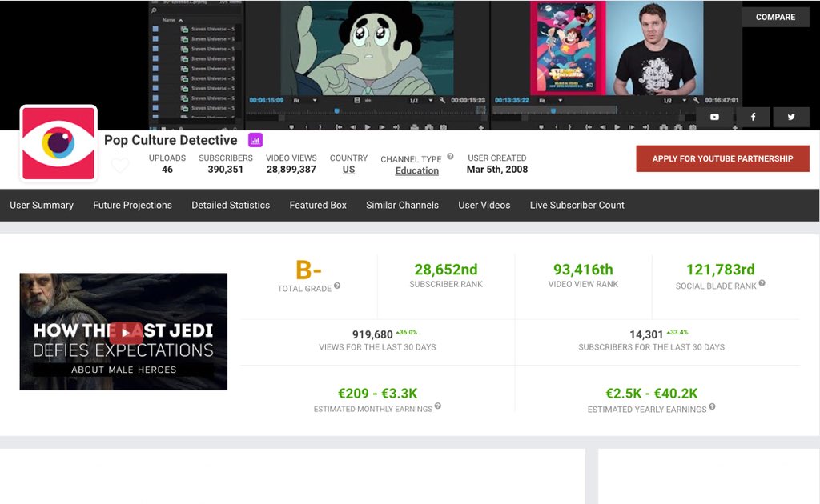Screen dimensions: 820x504
Task: Switch to the Featured Box tab
Action: [318, 206]
